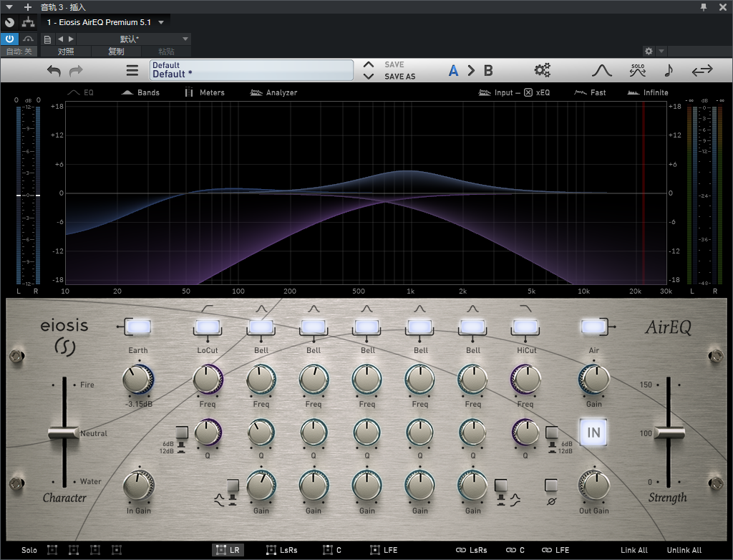Pin the plugin window
Image resolution: width=733 pixels, height=560 pixels.
704,7
